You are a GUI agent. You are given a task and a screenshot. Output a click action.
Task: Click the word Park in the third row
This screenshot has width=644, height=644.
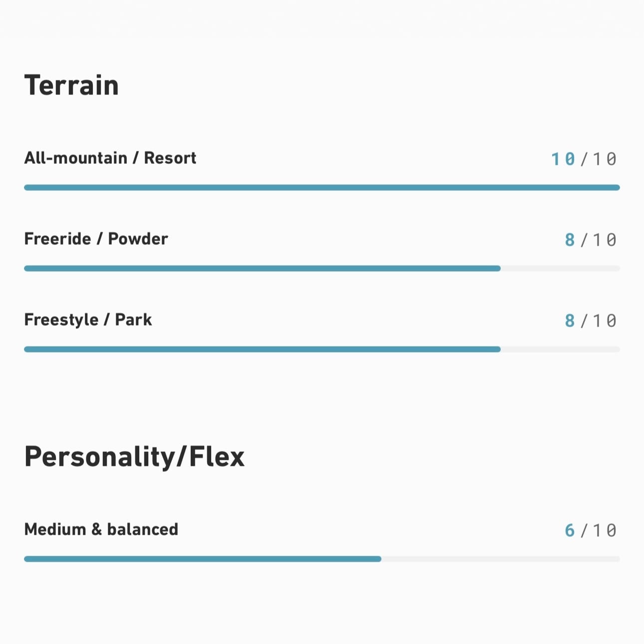pos(134,320)
